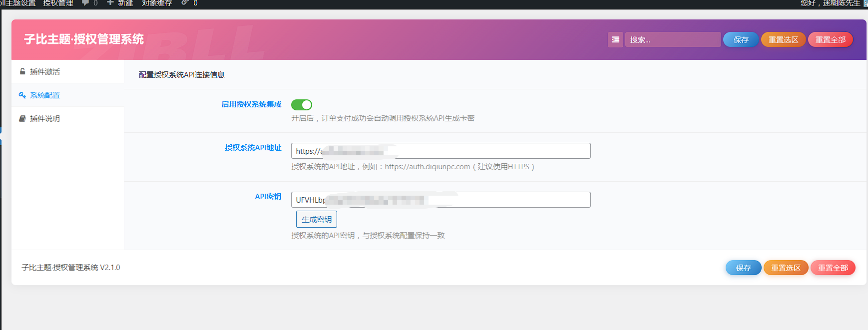Click the 生成密钥 button
Image resolution: width=868 pixels, height=330 pixels.
(317, 219)
